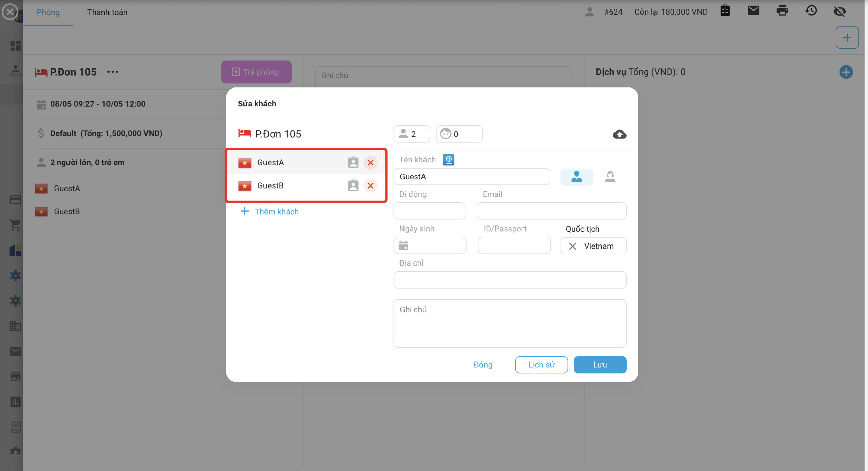Select GuestB in the guest list
The image size is (868, 471).
(270, 185)
